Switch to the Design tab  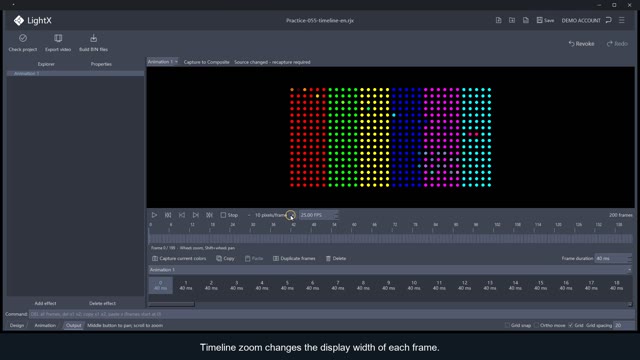click(x=17, y=325)
